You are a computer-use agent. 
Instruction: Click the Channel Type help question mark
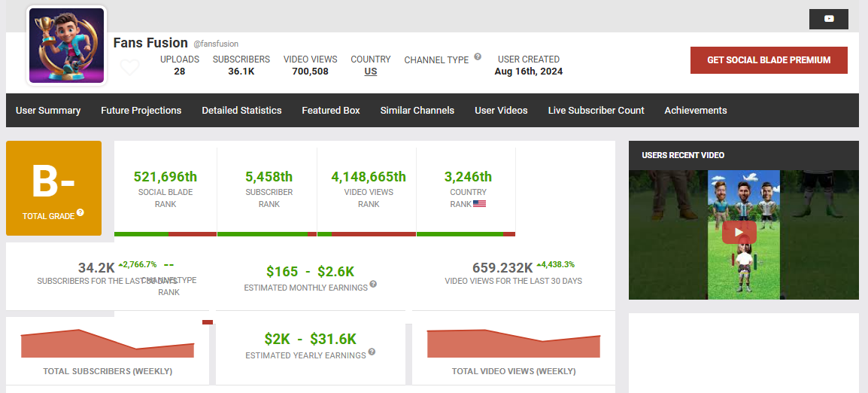(x=478, y=56)
